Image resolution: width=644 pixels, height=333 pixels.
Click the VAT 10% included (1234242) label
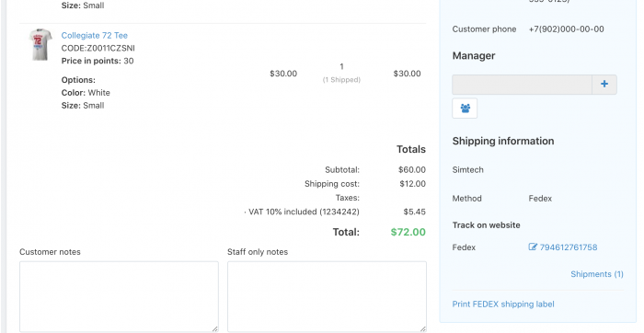304,212
